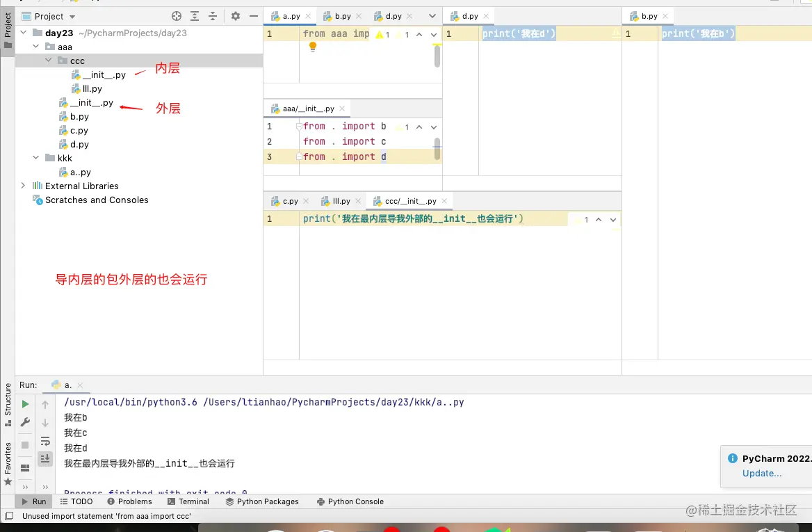The image size is (812, 532).
Task: Close the ccc/__init__.py tab
Action: (x=444, y=201)
